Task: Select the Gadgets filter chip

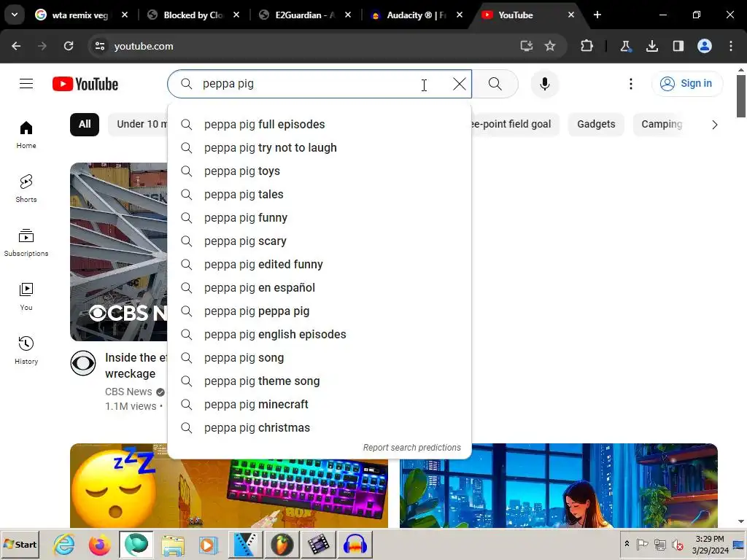Action: tap(596, 124)
